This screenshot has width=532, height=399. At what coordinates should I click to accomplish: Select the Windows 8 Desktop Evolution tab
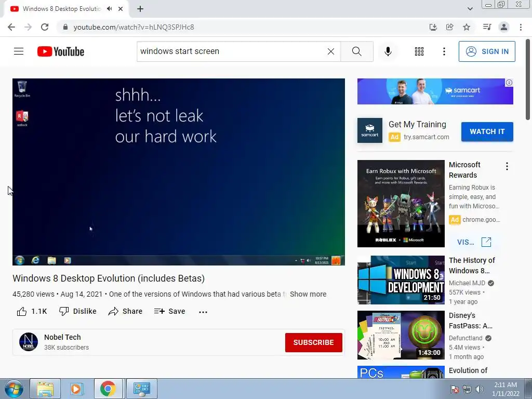(61, 9)
